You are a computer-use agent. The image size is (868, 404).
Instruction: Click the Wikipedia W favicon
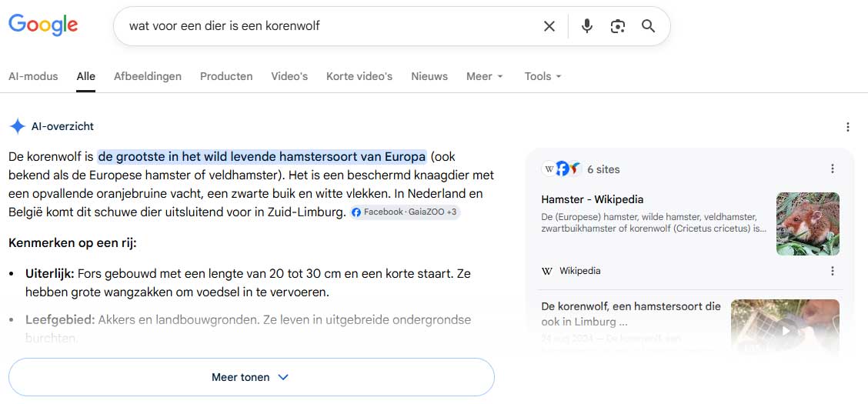point(547,271)
